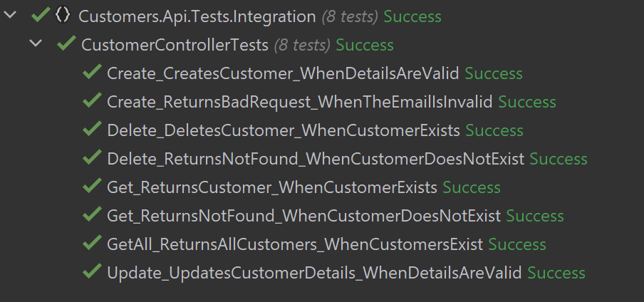Click checkmark icon for GetAll_ReturnsAllCustomers_WhenCustomersExist

(92, 244)
